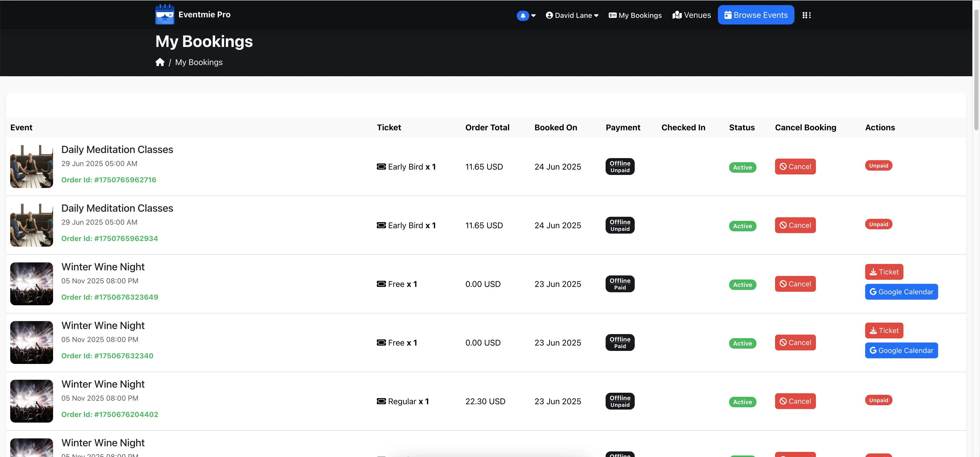
Task: Click ticket icon beside Early Bird, order #1750765962716
Action: (x=381, y=167)
